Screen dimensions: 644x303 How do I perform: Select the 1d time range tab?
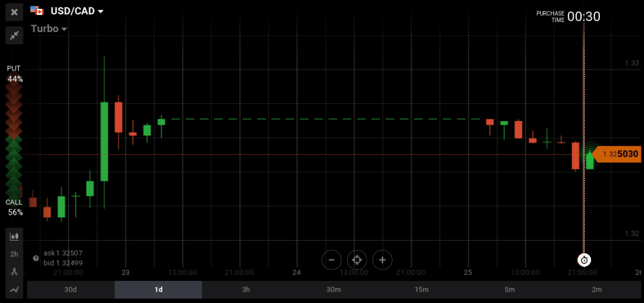(x=158, y=289)
